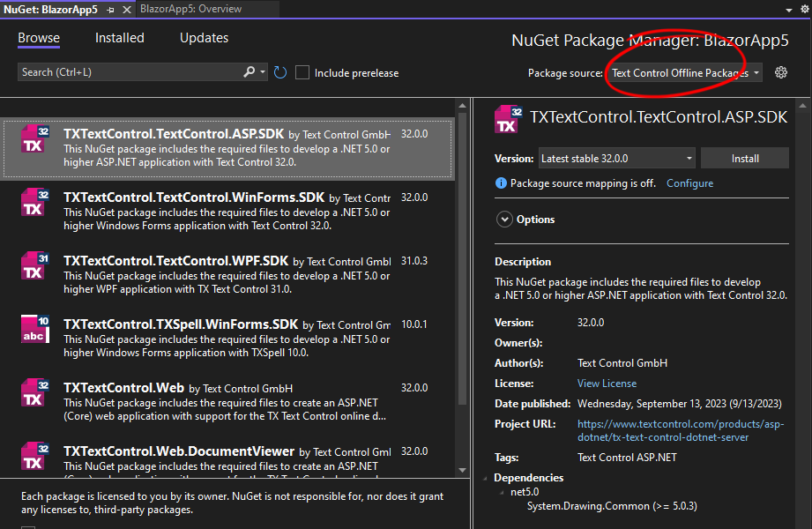The width and height of the screenshot is (812, 529).
Task: Collapse the Dependencies tree node
Action: [485, 478]
